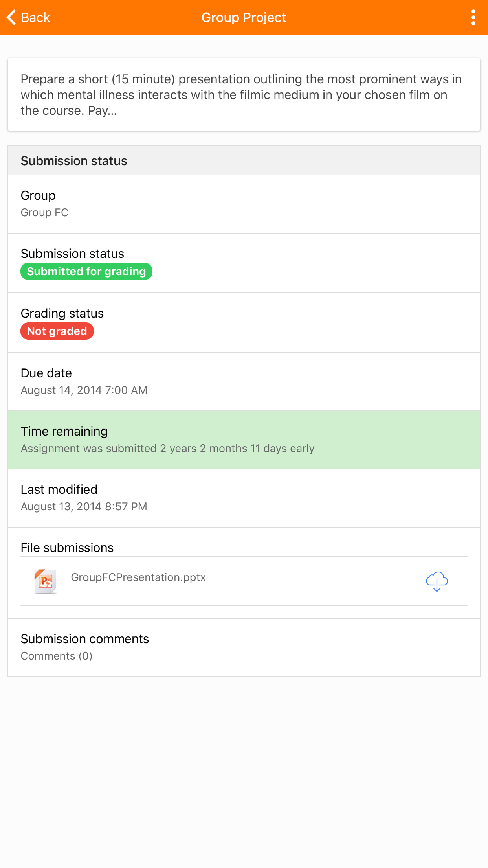Select the Group FC row
Screen dimensions: 488x868
point(244,204)
